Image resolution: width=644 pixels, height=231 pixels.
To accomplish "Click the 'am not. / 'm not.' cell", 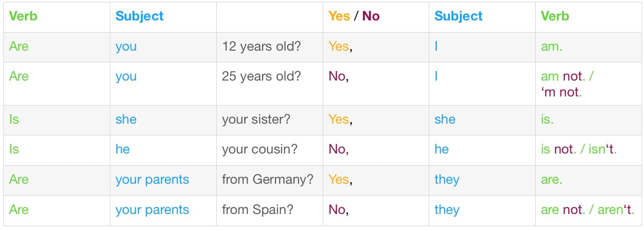I will 567,84.
